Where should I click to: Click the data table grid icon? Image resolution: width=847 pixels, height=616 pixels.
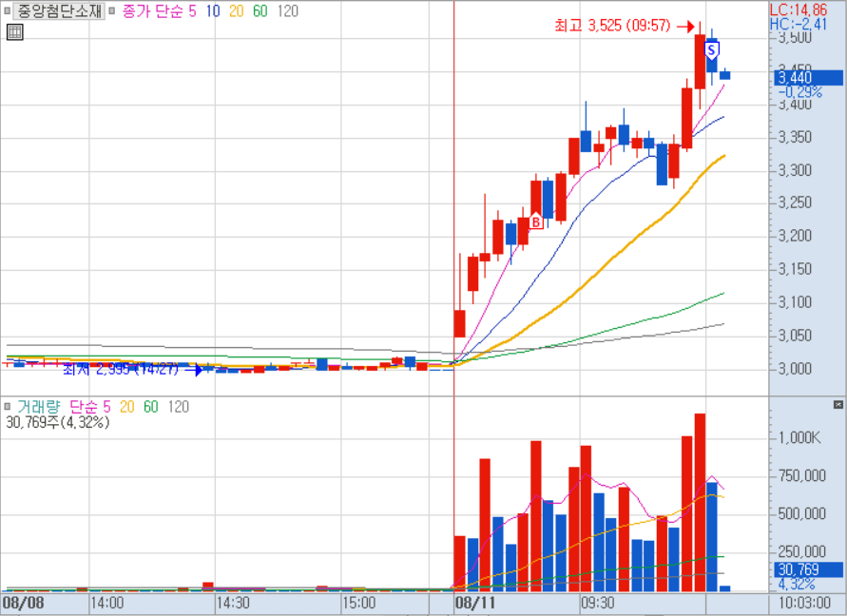click(x=14, y=32)
